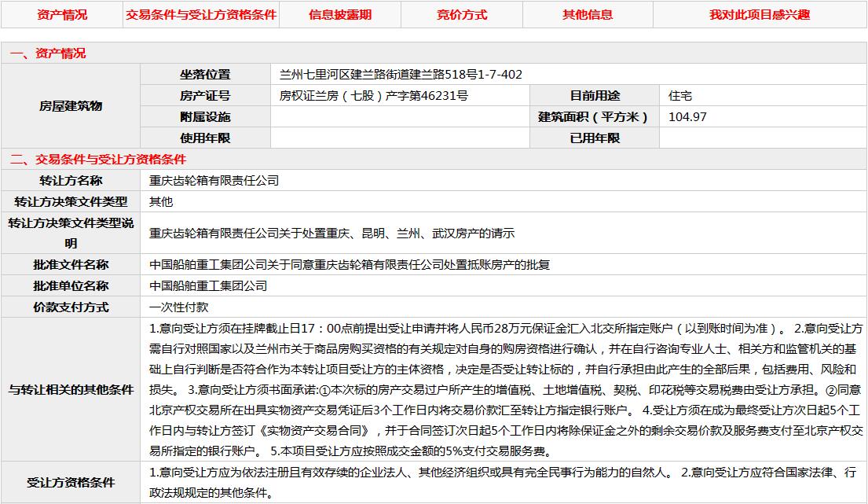The height and width of the screenshot is (504, 868).
Task: Click the 受让方资格条件 row label cell
Action: pos(71,483)
